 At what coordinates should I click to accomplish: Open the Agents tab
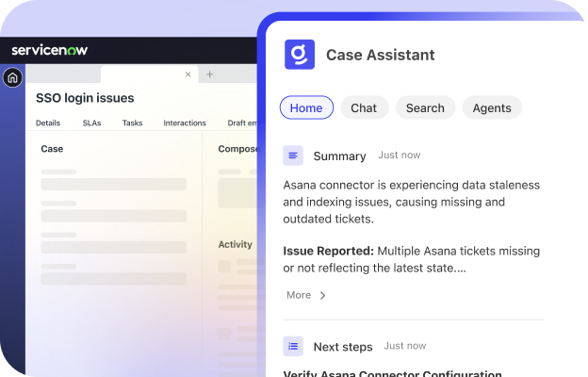[492, 107]
